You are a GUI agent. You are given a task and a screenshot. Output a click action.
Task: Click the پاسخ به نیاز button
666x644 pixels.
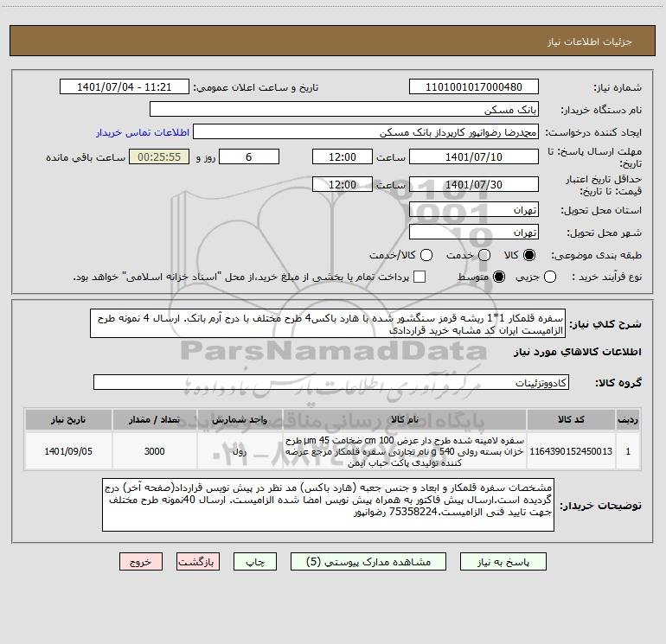503,562
